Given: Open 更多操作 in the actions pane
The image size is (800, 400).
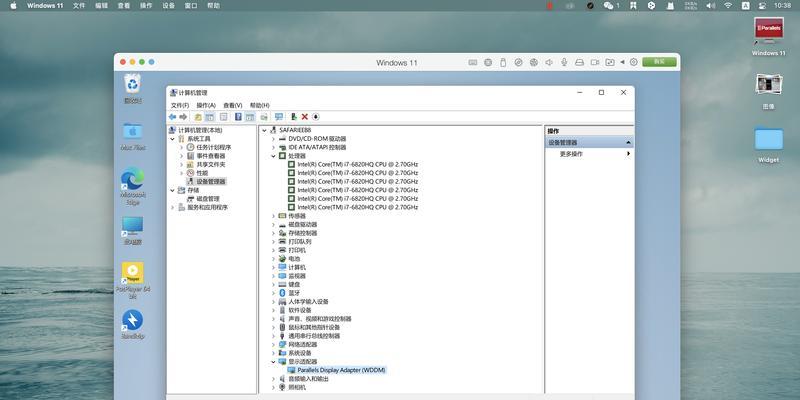Looking at the screenshot, I should [571, 154].
